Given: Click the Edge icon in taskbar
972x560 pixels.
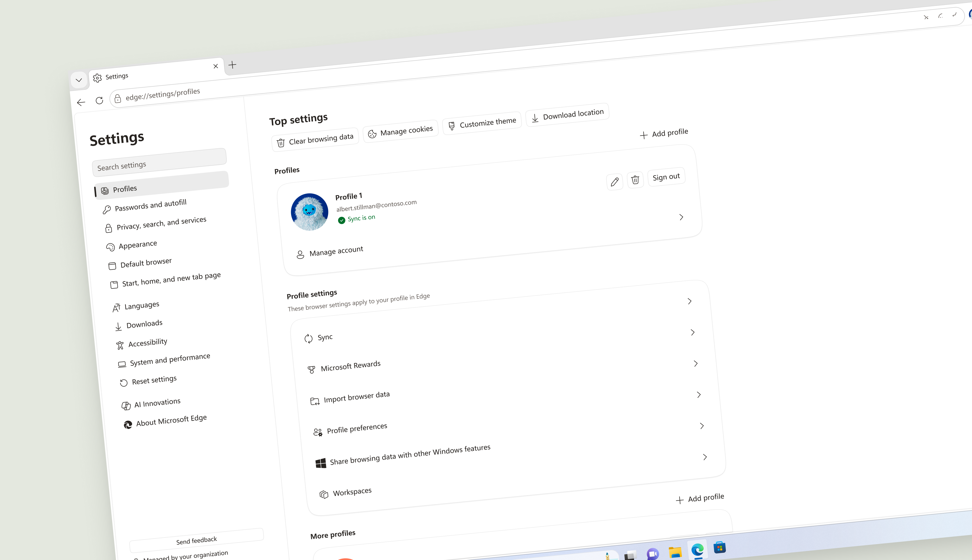Looking at the screenshot, I should (x=697, y=550).
